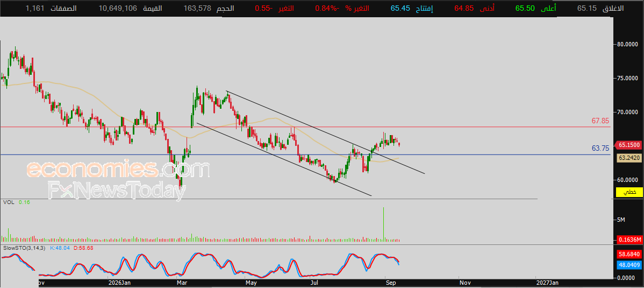
Task: Click the VOL indicator label
Action: (x=8, y=202)
